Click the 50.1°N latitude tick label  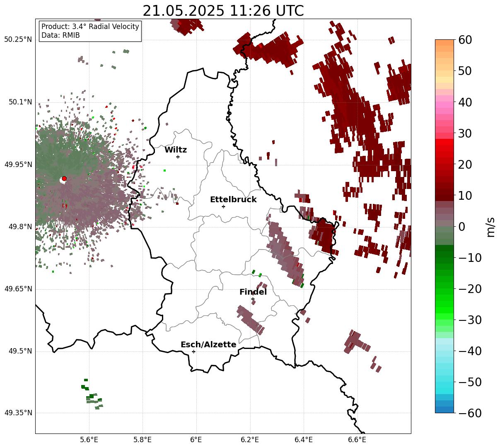click(20, 102)
